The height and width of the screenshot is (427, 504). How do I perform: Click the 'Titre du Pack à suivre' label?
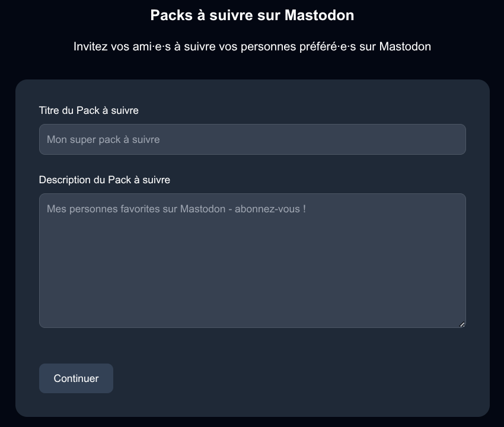pyautogui.click(x=89, y=110)
